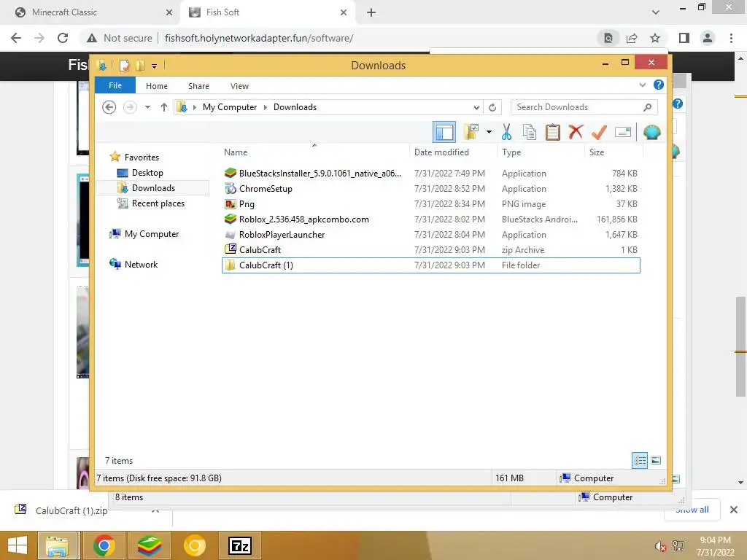
Task: Click the orange checkmark Properties icon
Action: click(599, 132)
